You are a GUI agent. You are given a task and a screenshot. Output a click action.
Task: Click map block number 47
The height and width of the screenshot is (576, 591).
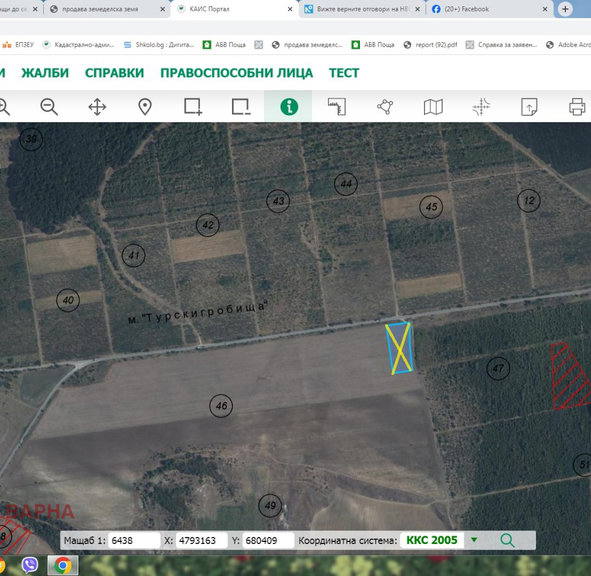498,368
